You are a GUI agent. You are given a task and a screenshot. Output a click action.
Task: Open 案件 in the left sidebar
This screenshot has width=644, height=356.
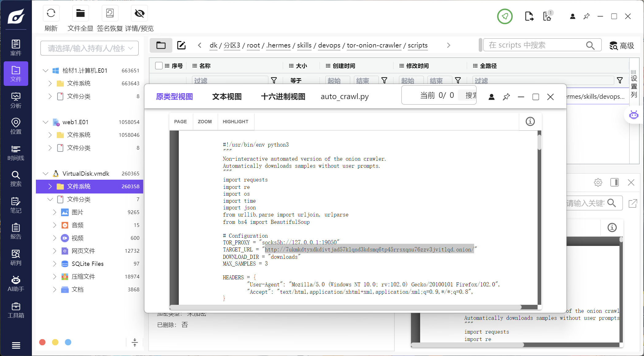[16, 48]
